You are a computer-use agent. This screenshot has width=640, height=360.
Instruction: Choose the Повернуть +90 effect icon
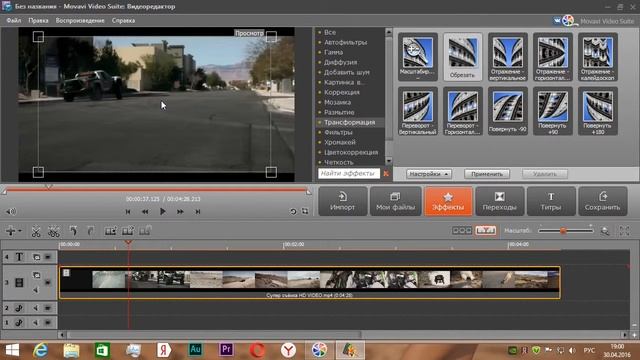pyautogui.click(x=552, y=111)
